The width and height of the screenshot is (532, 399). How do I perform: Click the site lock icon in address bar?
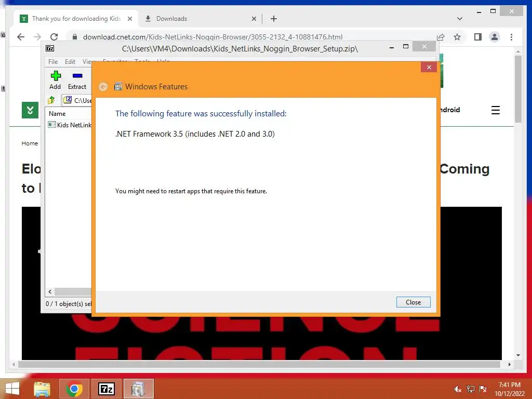pos(75,37)
